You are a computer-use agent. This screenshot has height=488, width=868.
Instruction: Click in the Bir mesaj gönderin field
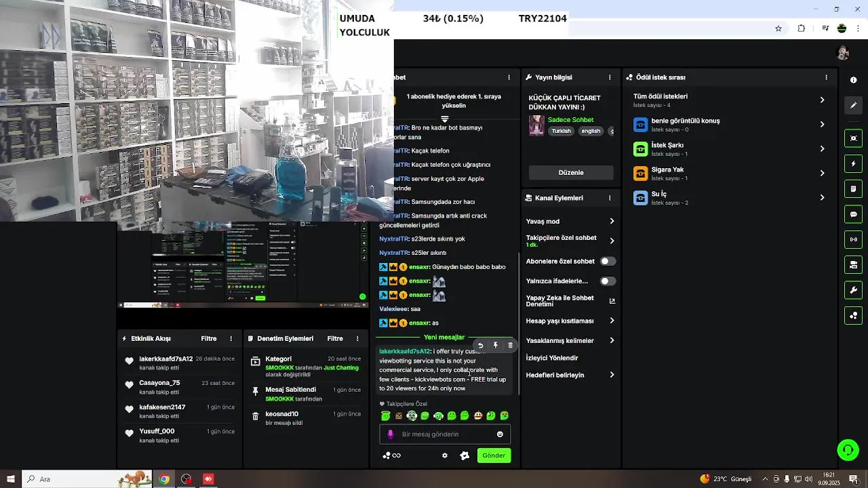[445, 434]
